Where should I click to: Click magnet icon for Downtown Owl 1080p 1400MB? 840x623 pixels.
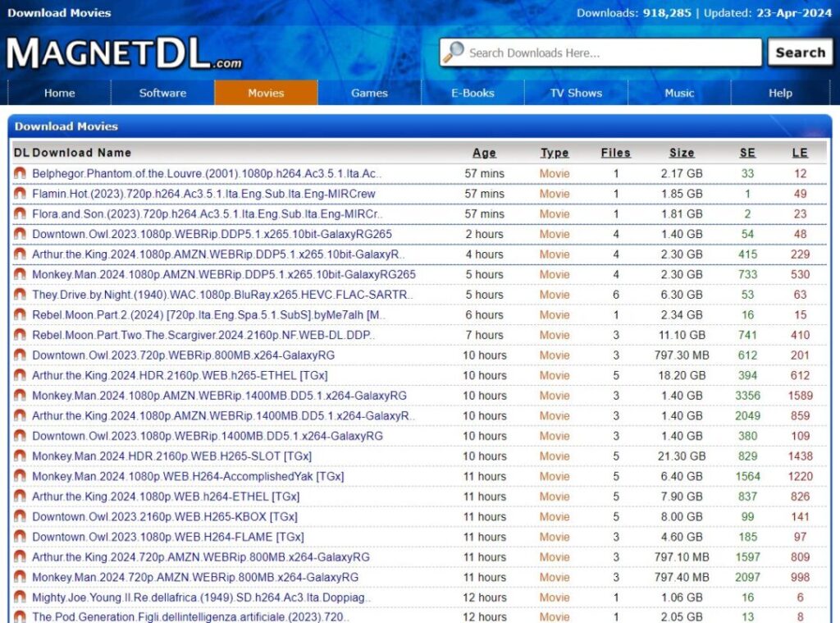[20, 436]
